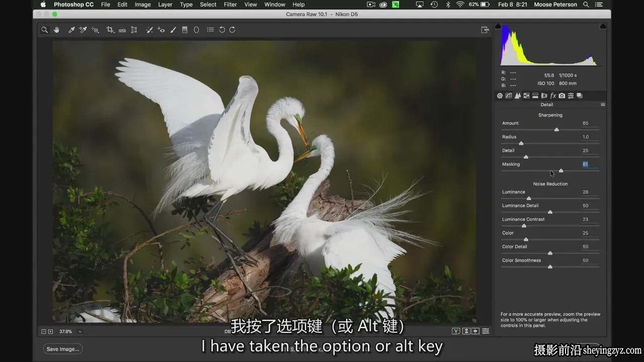Switch to the Basic panel tab

[x=500, y=96]
